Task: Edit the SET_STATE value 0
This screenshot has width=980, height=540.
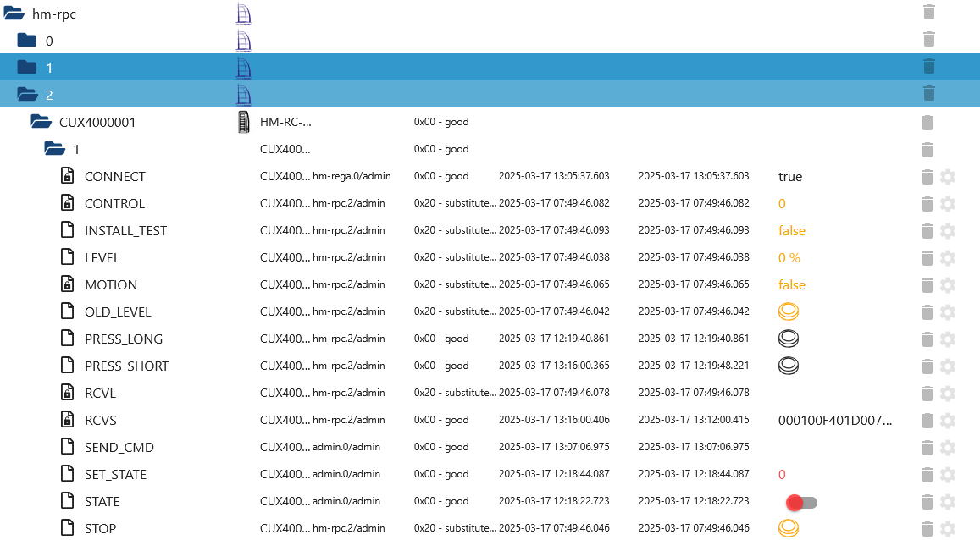Action: click(782, 475)
